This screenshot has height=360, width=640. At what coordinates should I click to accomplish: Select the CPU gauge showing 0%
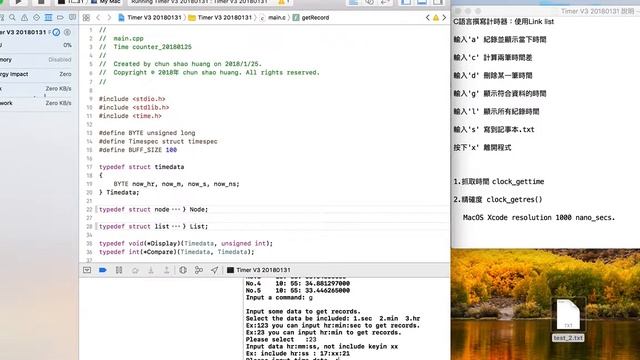click(x=36, y=45)
